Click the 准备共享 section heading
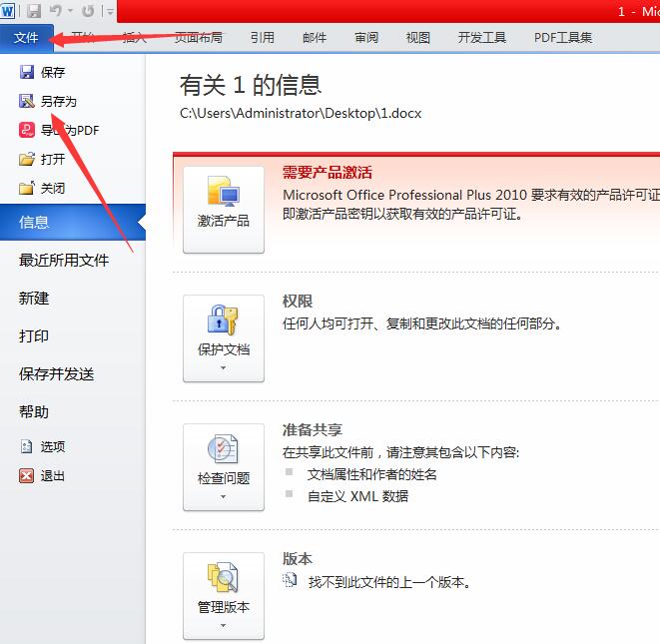 coord(312,429)
